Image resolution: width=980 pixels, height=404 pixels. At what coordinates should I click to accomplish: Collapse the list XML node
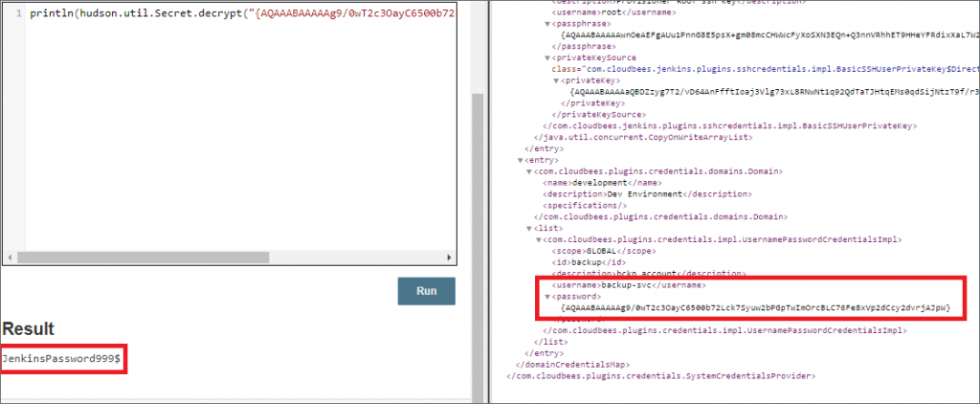529,228
